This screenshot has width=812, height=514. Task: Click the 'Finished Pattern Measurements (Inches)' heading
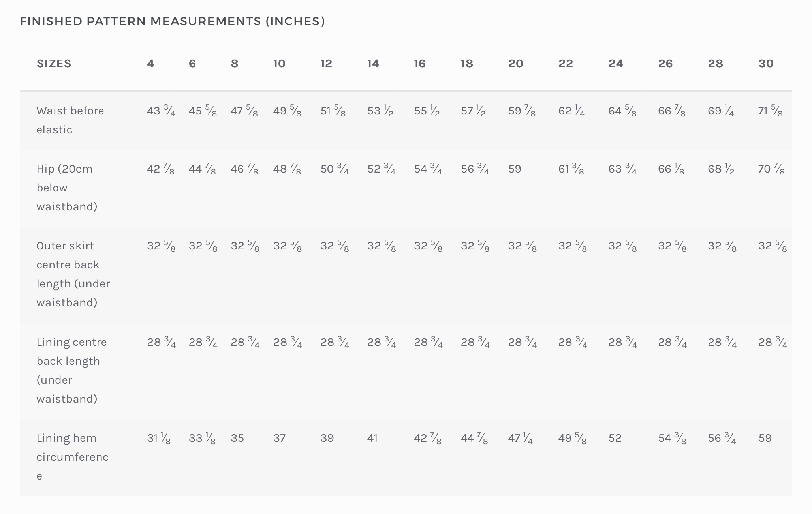point(173,21)
